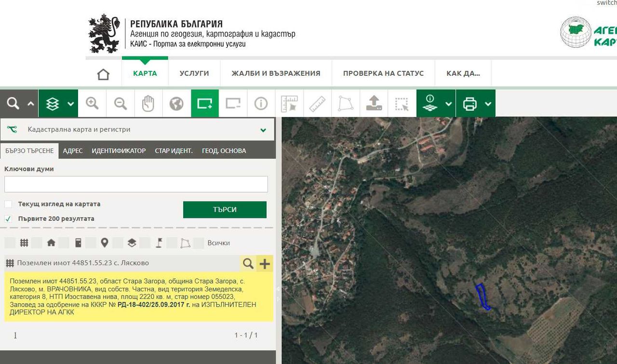
Task: Focus the Ключови думи input field
Action: 136,184
